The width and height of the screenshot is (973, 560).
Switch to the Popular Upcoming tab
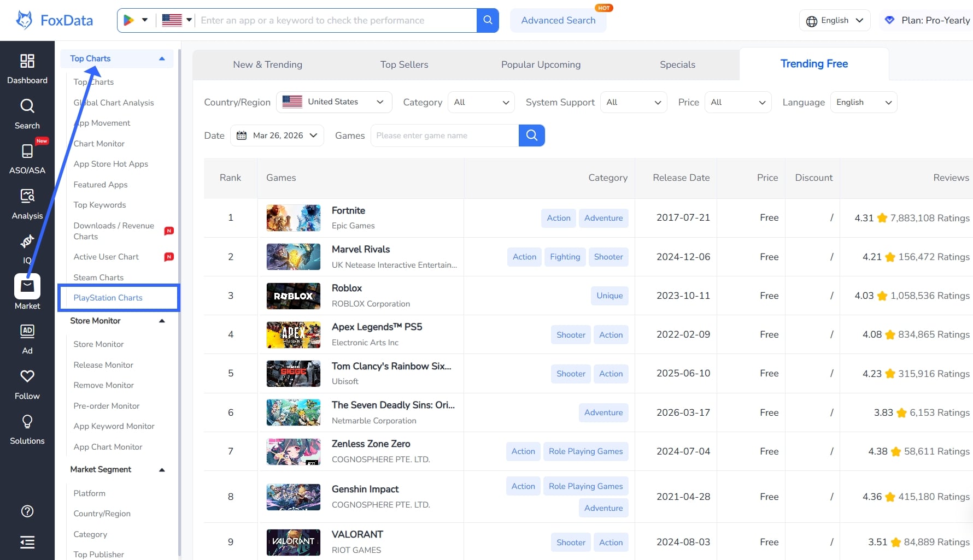540,64
